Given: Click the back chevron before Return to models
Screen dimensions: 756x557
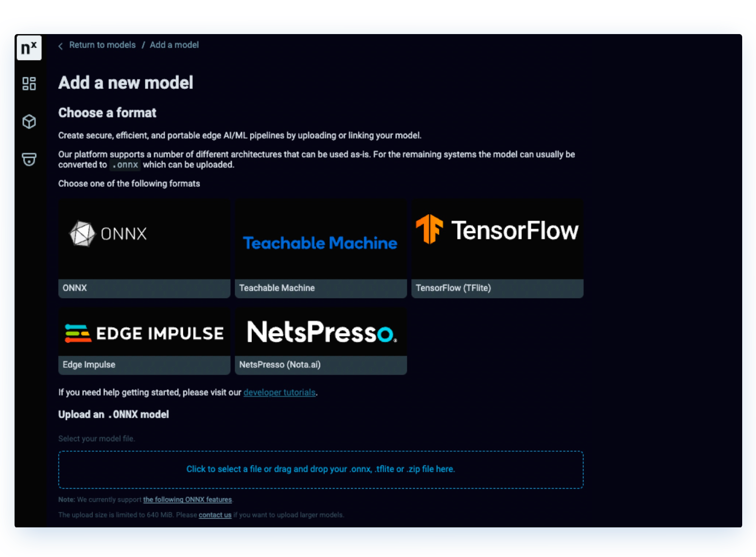Looking at the screenshot, I should coord(60,45).
